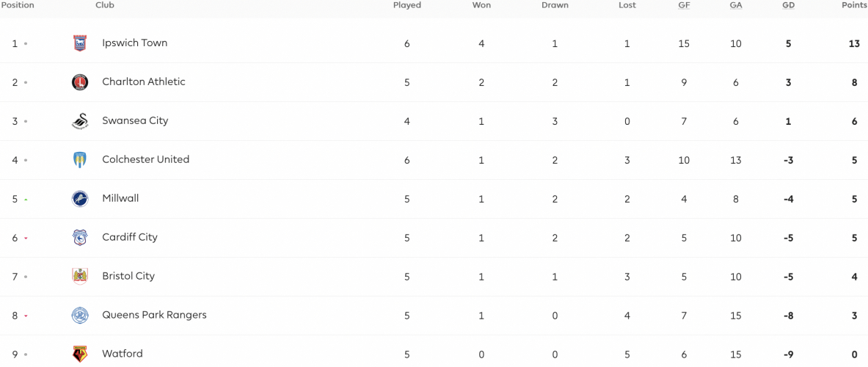Viewport: 868px width, 367px height.
Task: Open the Ipswich Town club link
Action: point(134,43)
